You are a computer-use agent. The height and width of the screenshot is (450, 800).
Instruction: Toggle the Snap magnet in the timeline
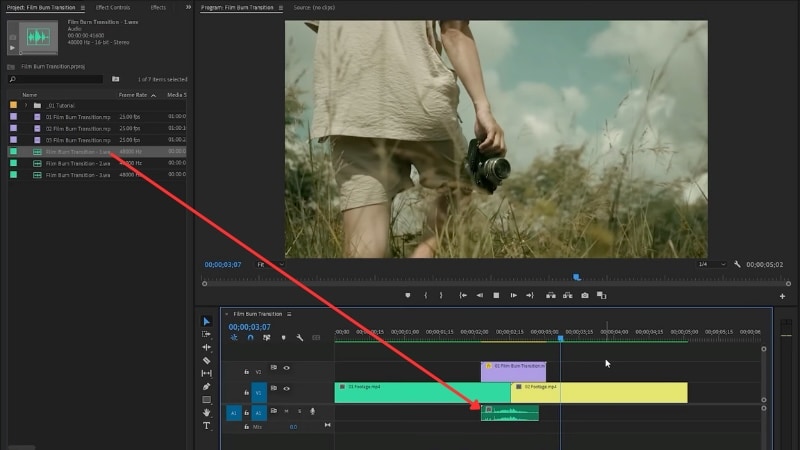[250, 338]
